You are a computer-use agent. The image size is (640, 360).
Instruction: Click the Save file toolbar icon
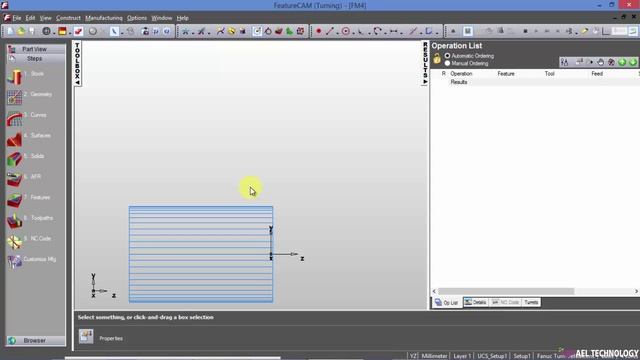(x=31, y=31)
